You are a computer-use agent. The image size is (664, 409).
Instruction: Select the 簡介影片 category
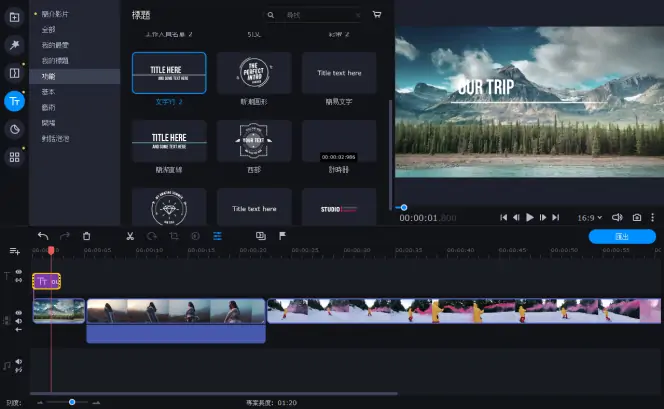(x=55, y=14)
